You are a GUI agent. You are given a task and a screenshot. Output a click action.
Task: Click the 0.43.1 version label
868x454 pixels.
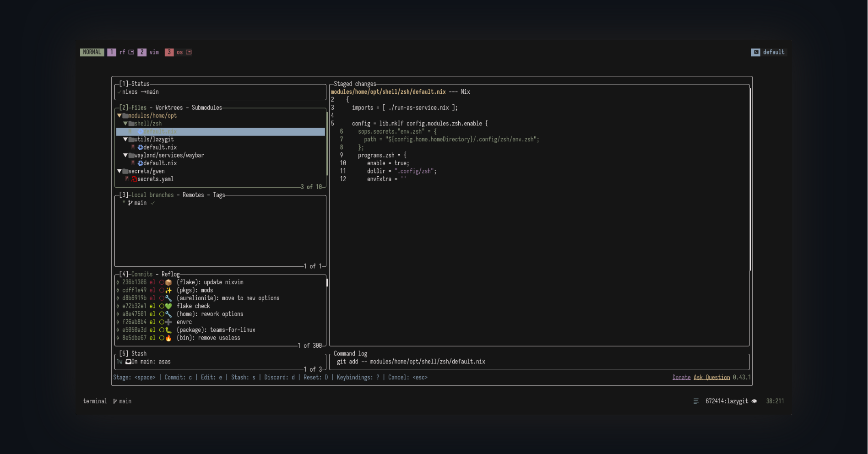[742, 378]
